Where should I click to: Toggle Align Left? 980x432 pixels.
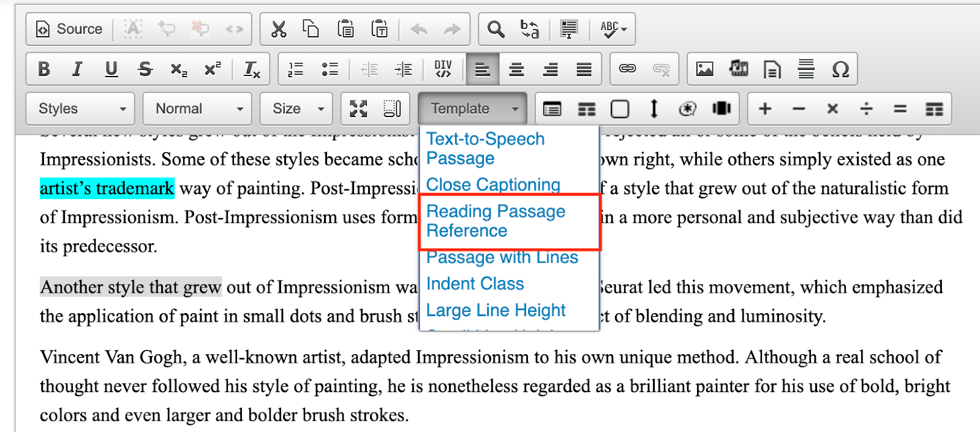point(483,69)
